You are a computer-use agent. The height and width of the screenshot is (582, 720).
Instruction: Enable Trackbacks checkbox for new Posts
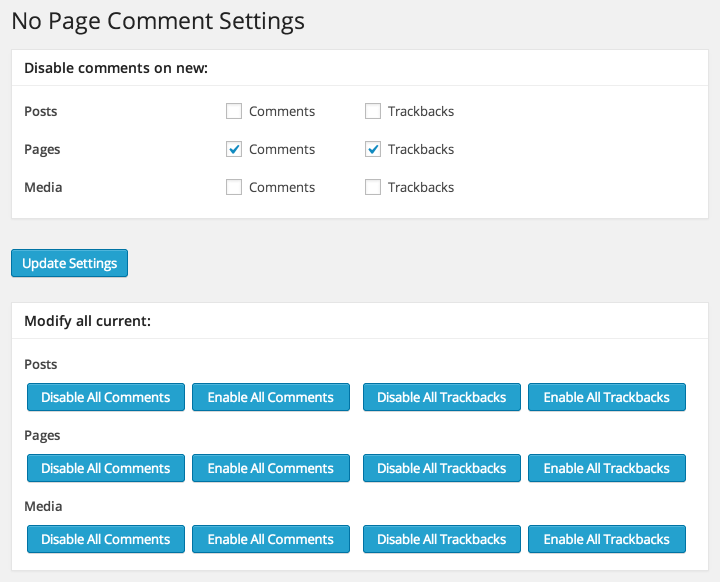tap(373, 111)
